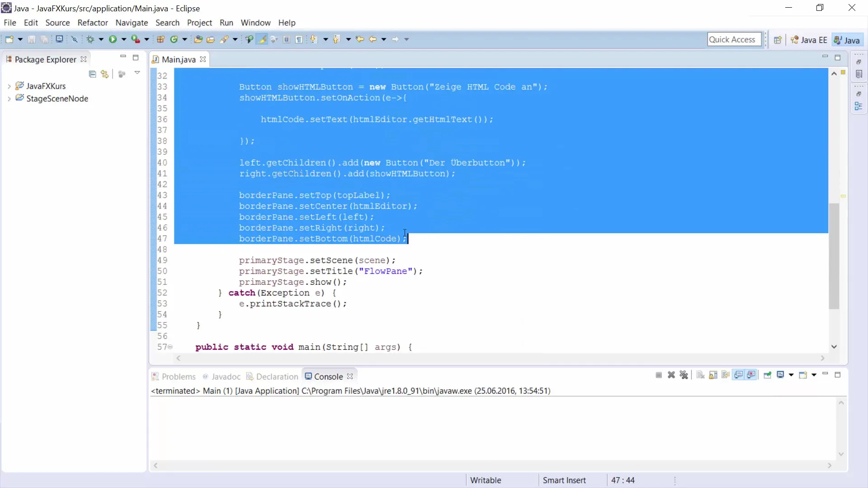Click the Debug bug icon
The height and width of the screenshot is (488, 868).
90,39
